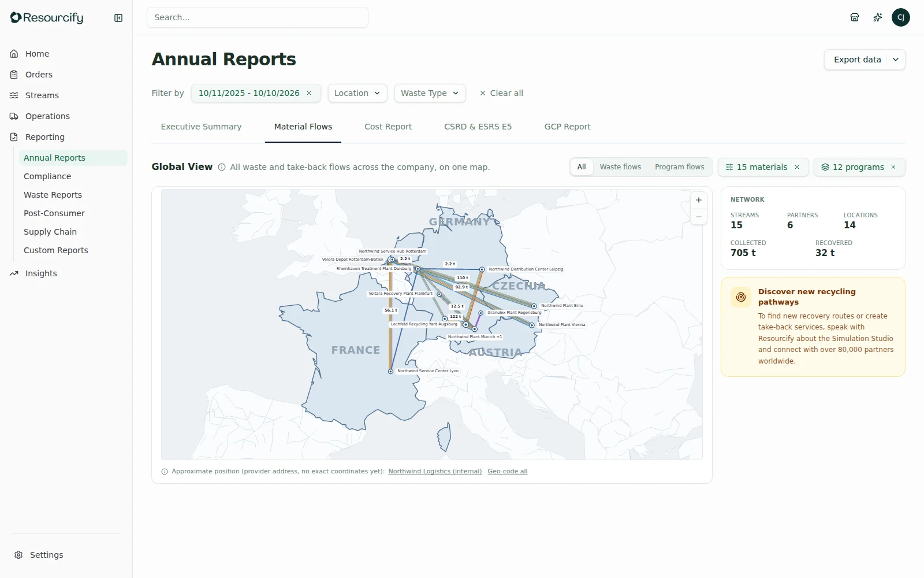Click the Streams sidebar icon

pos(14,95)
